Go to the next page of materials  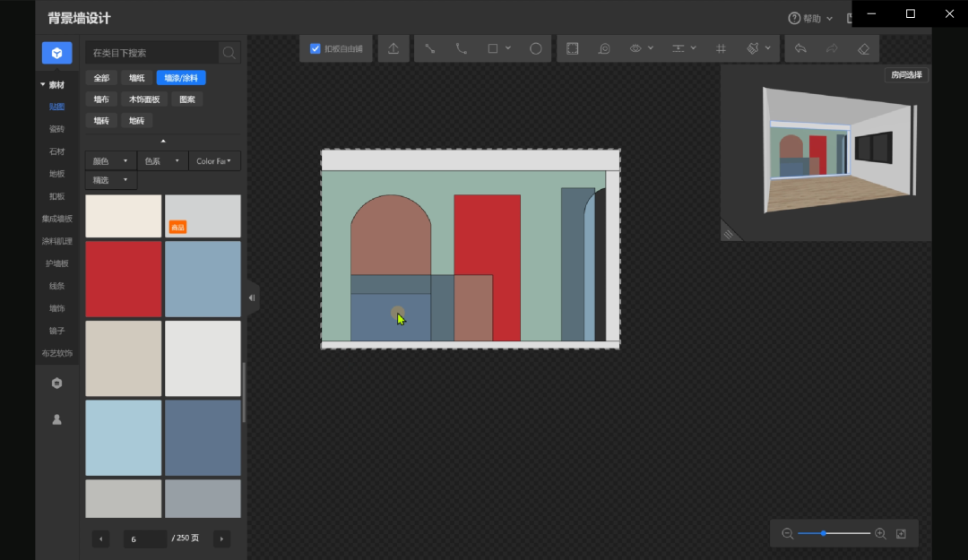coord(221,538)
